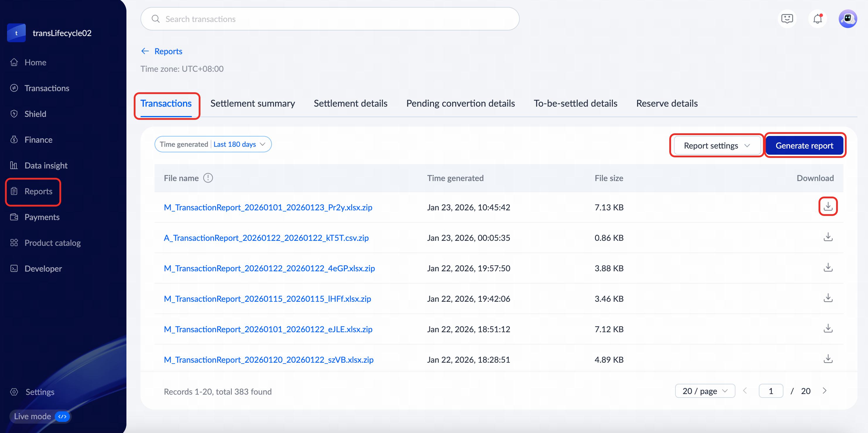The height and width of the screenshot is (433, 868).
Task: Switch to the Settlement summary tab
Action: 252,103
